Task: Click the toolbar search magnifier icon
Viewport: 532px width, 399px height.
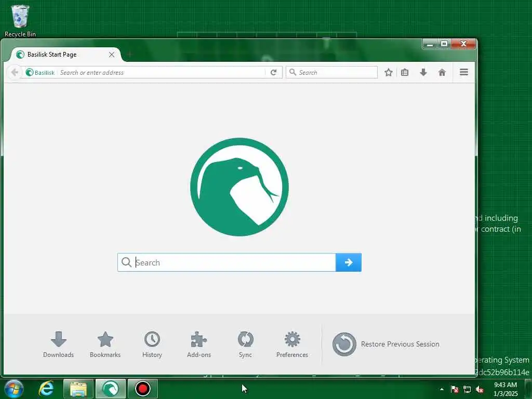Action: pyautogui.click(x=293, y=72)
